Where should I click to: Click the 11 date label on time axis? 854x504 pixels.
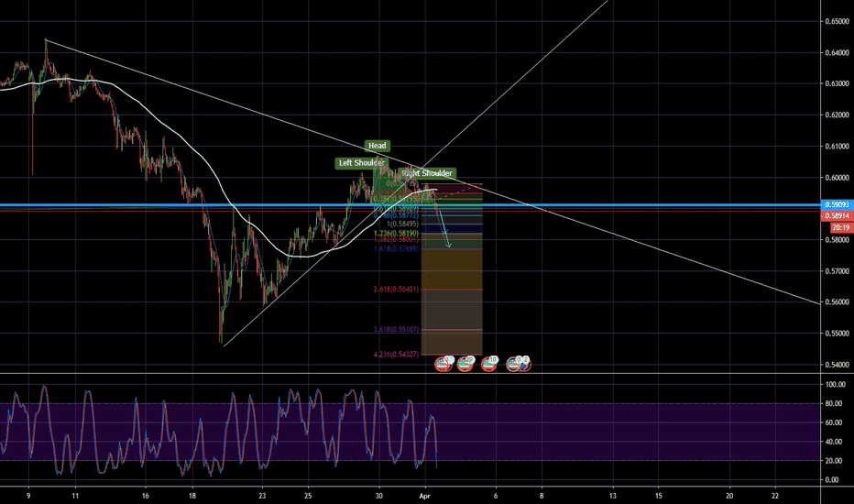click(x=75, y=496)
